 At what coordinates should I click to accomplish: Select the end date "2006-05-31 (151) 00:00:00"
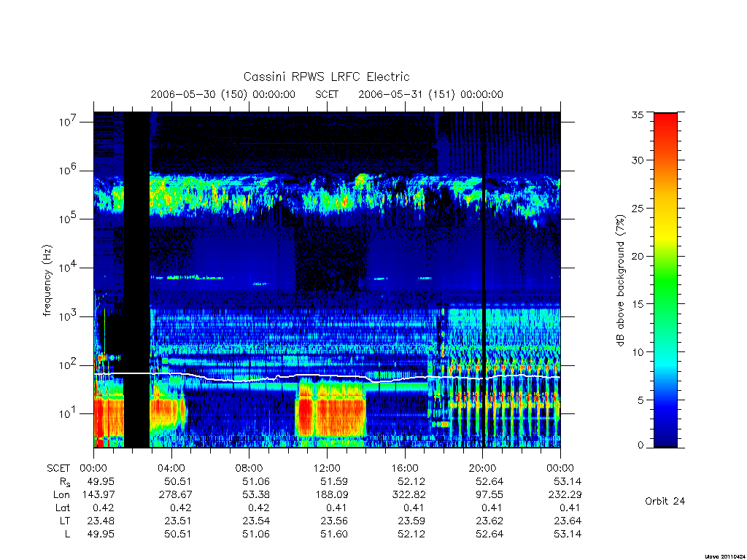tap(430, 94)
